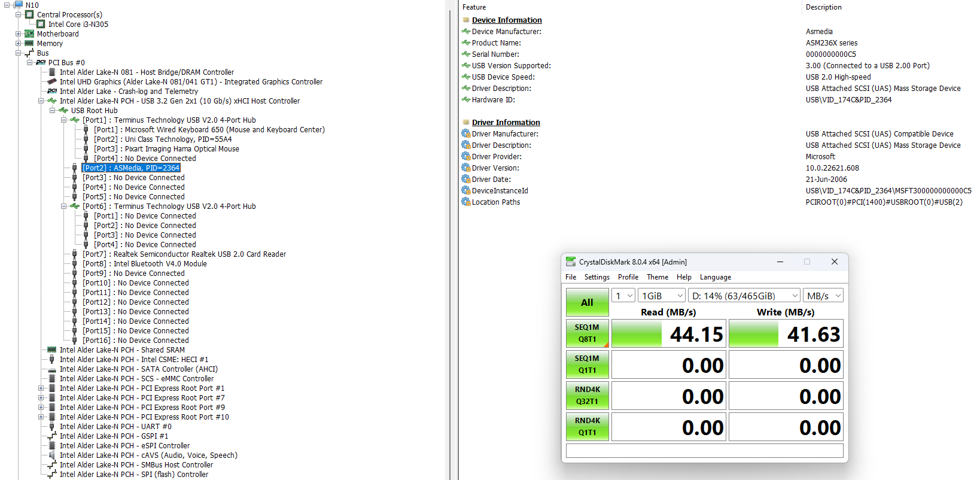This screenshot has width=980, height=480.
Task: Open the Language menu in CrystalDiskMark
Action: coord(716,277)
